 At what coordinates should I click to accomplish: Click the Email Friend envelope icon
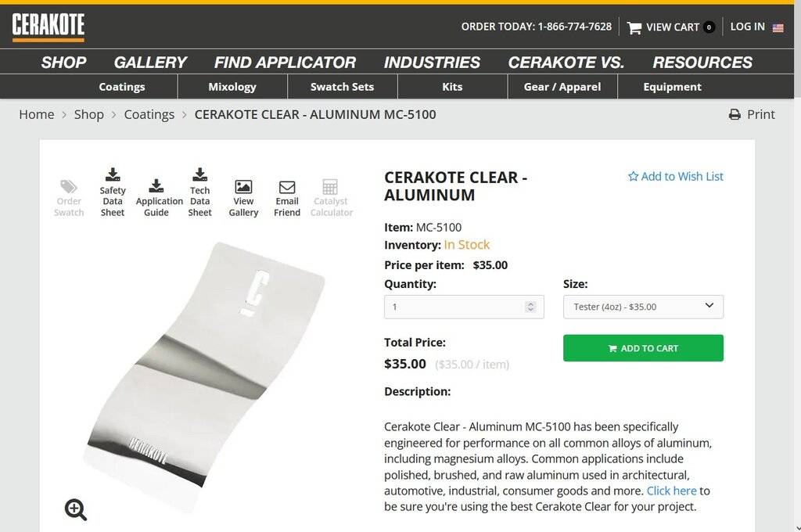(x=287, y=187)
